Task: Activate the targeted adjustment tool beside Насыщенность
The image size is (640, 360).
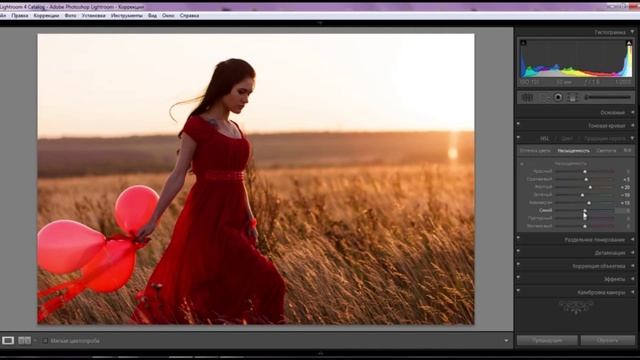Action: [522, 164]
